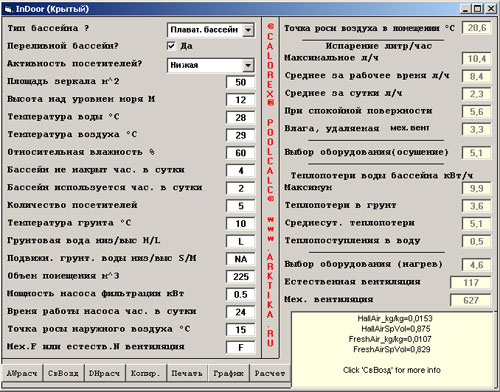Click the ground temperature field 10
The width and height of the screenshot is (500, 392).
[x=241, y=224]
